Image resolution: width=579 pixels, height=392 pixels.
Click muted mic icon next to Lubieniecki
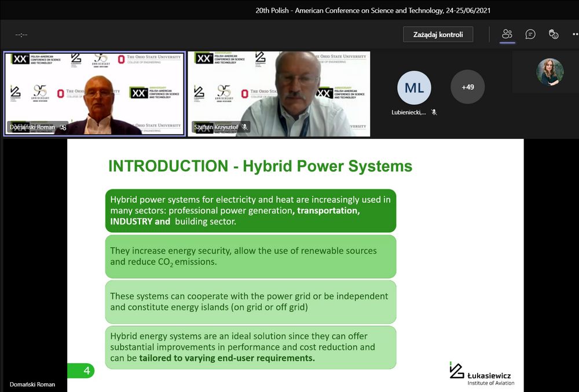(x=434, y=112)
